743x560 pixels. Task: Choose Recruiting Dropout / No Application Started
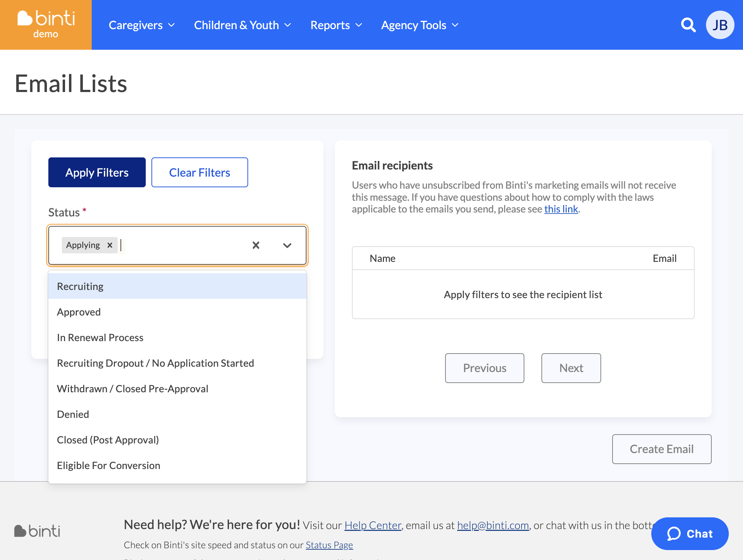click(x=177, y=363)
